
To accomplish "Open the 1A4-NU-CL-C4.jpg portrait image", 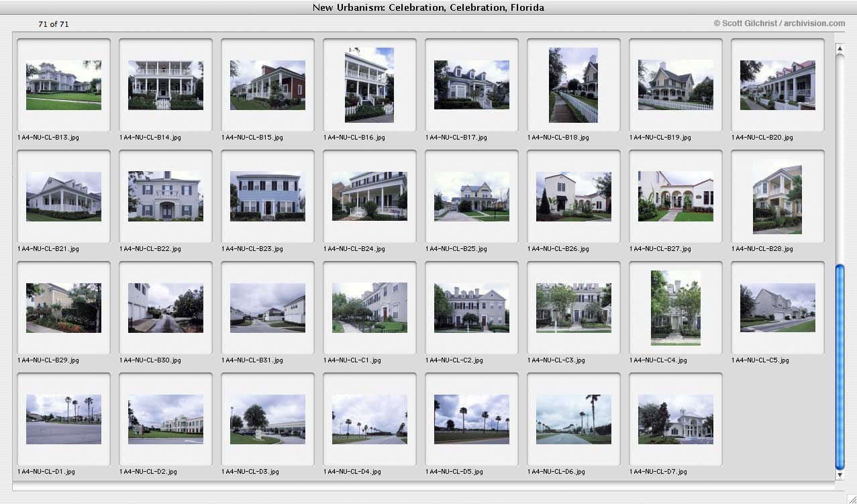I will 676,308.
